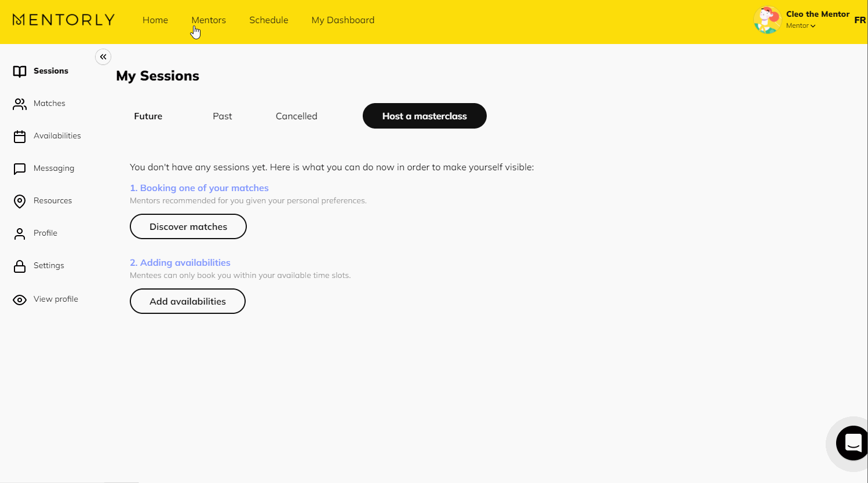868x483 pixels.
Task: Click Cleo the Mentor avatar picture
Action: point(767,20)
